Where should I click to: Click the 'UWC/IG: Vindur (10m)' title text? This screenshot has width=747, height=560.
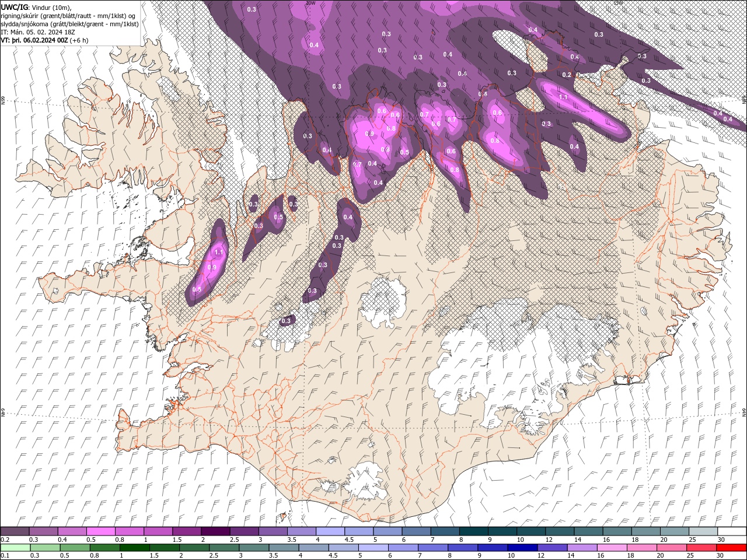point(36,7)
